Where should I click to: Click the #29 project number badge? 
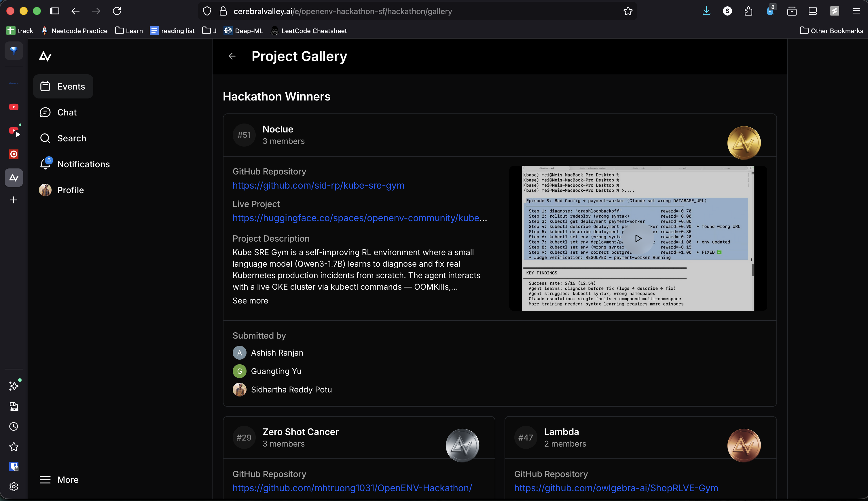coord(244,438)
